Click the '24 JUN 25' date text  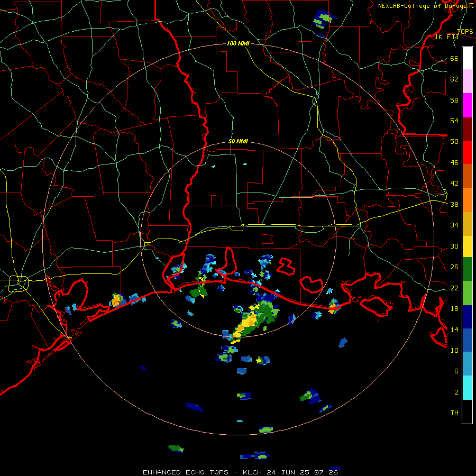(x=289, y=472)
